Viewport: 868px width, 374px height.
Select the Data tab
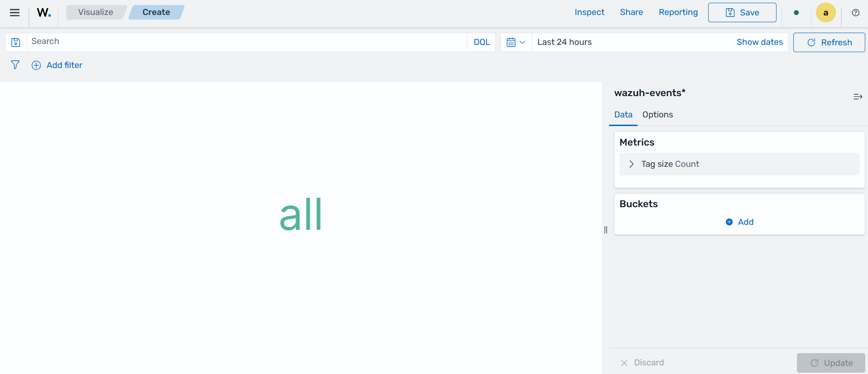[x=623, y=115]
